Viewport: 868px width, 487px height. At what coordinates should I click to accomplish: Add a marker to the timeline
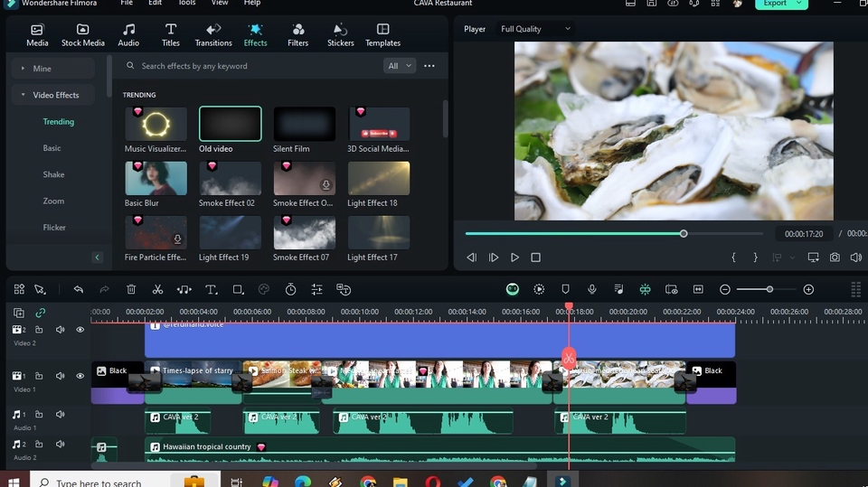click(x=565, y=289)
